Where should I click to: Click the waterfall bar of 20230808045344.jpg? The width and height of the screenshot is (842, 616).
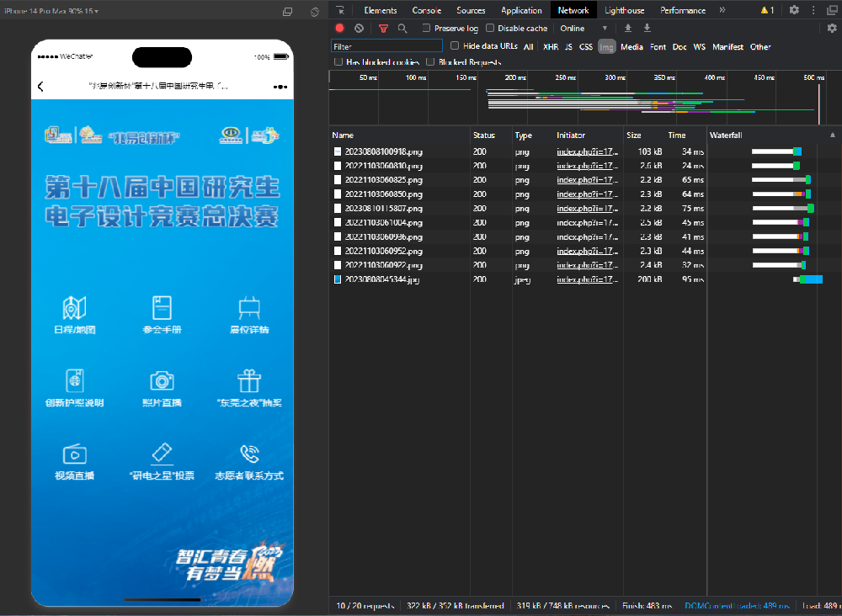[x=807, y=279]
